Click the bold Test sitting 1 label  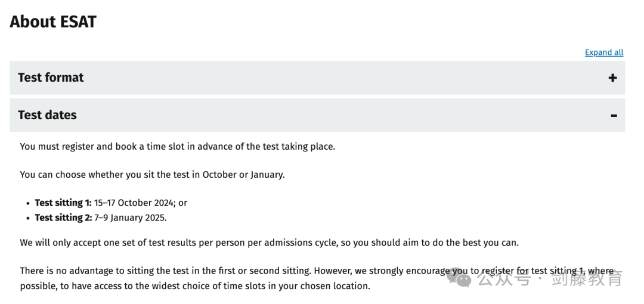tap(63, 203)
